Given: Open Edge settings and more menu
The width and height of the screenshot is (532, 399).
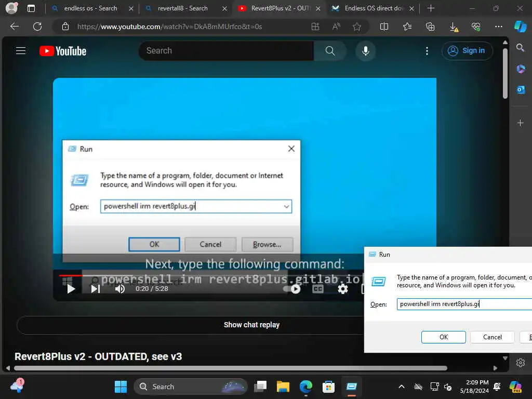Looking at the screenshot, I should coord(498,26).
